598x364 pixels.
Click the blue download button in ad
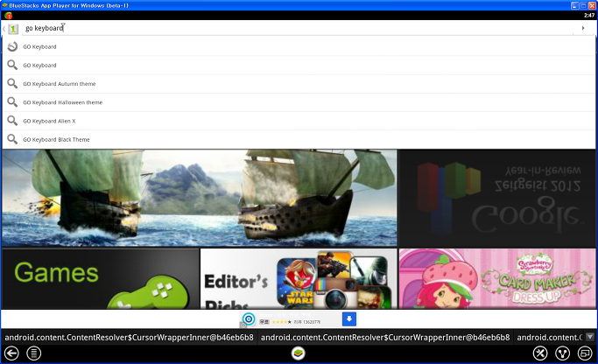click(349, 319)
